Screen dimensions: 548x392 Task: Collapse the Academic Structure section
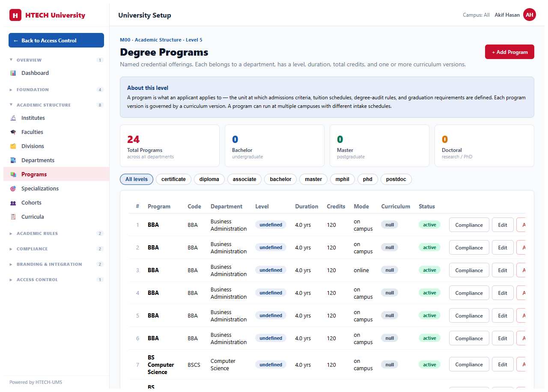[56, 105]
